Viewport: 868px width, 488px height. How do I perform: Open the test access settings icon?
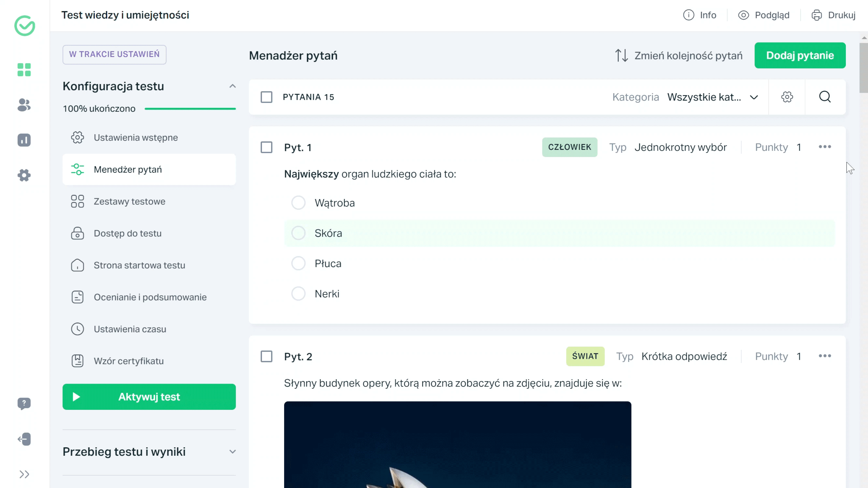pos(78,233)
